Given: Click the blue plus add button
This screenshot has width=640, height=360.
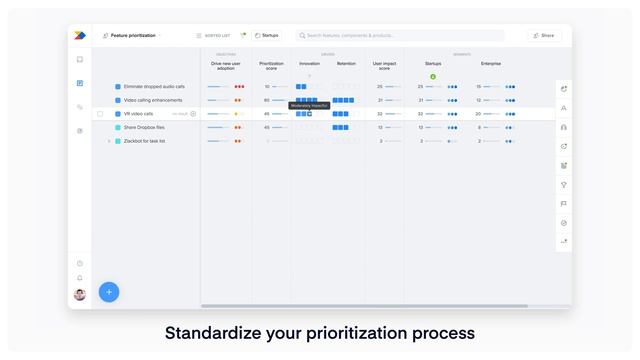Looking at the screenshot, I should pos(109,292).
